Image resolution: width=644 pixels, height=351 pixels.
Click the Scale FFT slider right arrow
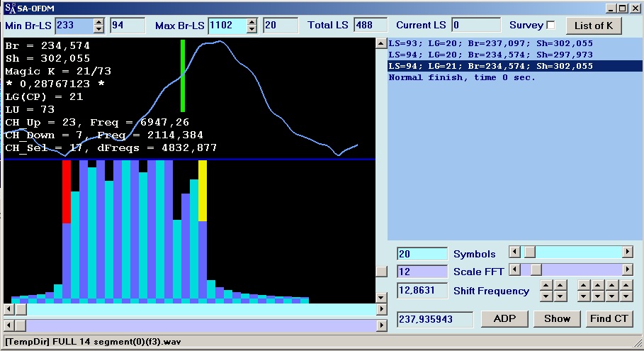click(627, 269)
